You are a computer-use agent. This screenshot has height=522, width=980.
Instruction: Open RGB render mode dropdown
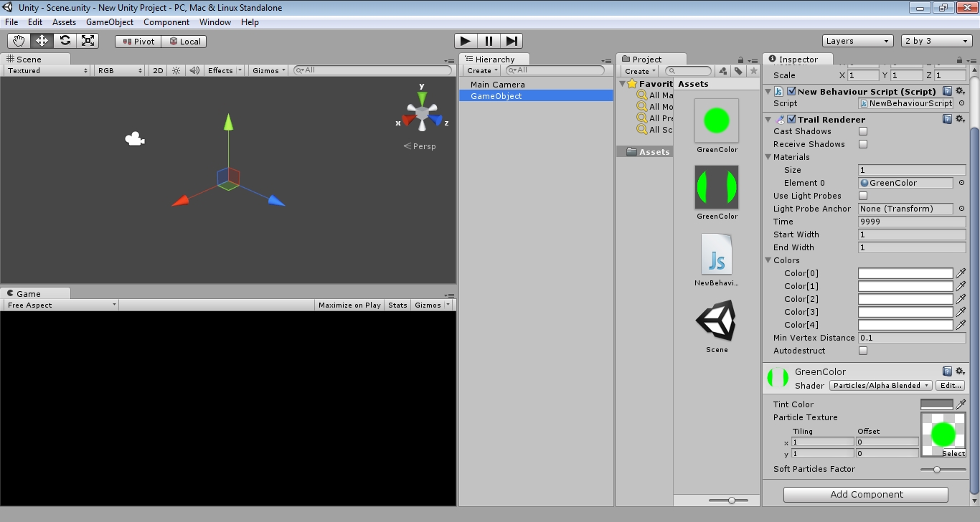pos(120,70)
